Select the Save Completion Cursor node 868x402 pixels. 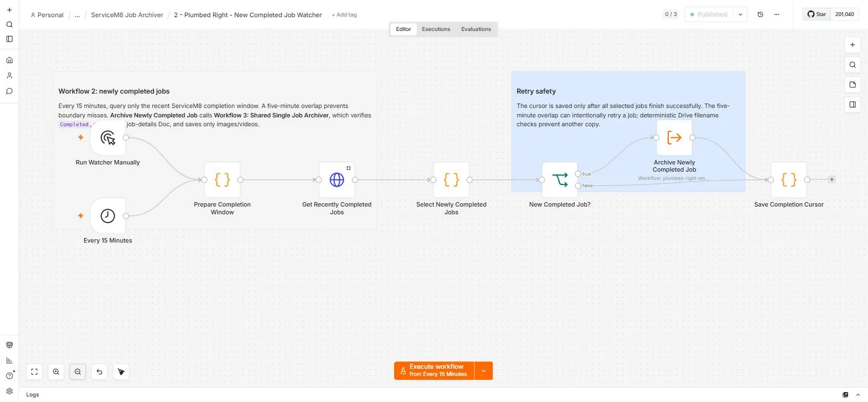pos(789,179)
